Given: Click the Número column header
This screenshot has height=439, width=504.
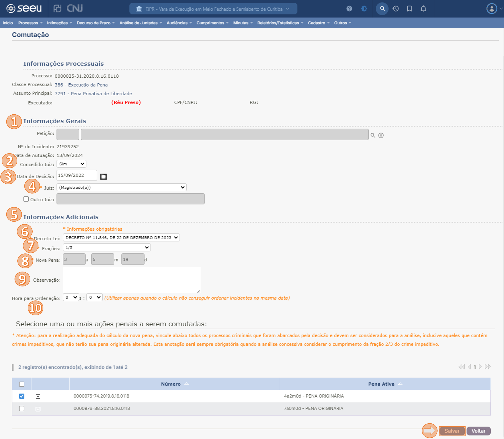Looking at the screenshot, I should click(x=175, y=384).
